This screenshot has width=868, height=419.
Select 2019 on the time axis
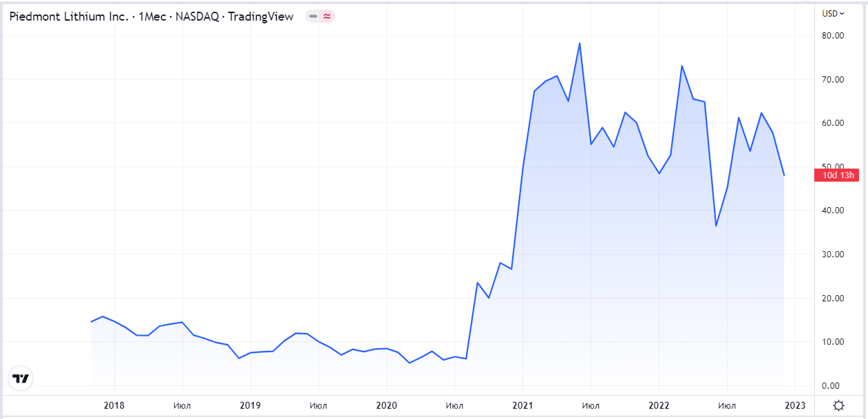coord(251,405)
